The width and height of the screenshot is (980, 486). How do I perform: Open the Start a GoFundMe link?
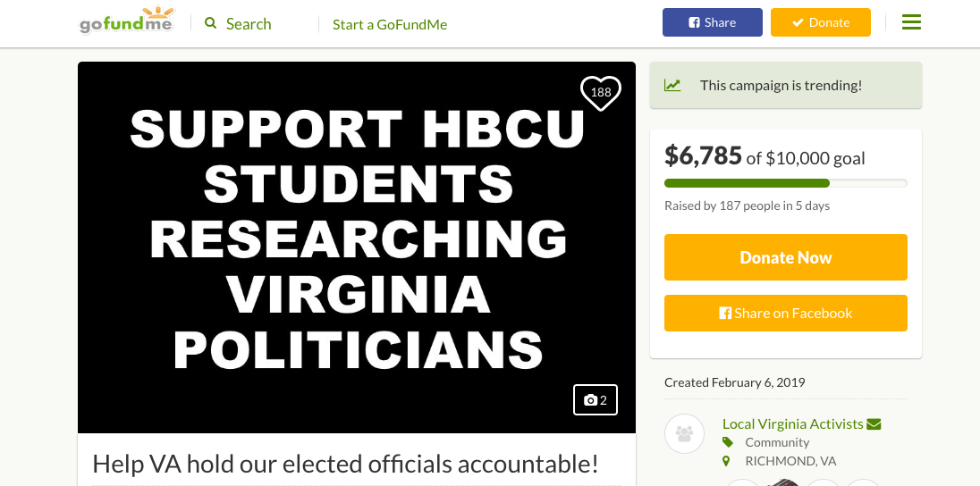pyautogui.click(x=390, y=24)
